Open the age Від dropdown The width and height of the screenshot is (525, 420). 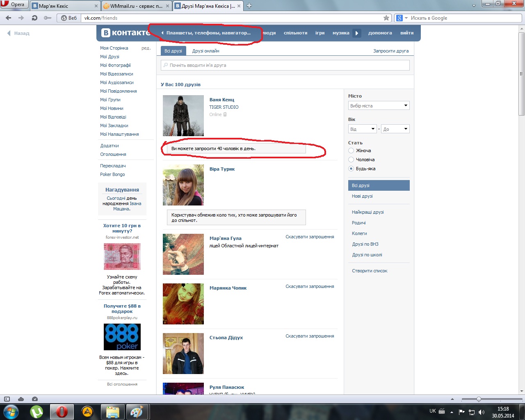363,129
